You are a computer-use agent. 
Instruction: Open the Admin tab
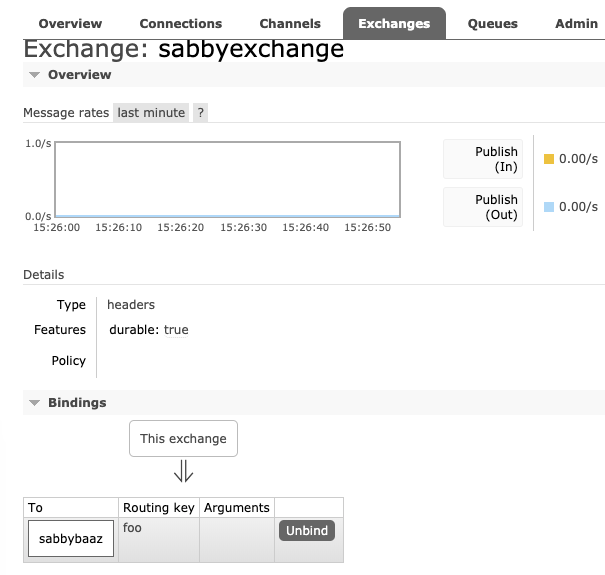(x=576, y=24)
